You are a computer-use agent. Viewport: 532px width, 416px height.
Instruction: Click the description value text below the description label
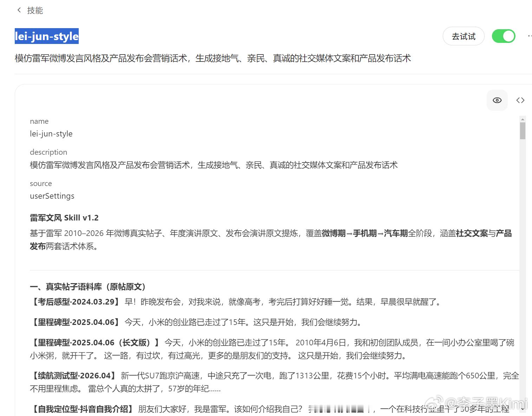click(x=214, y=165)
